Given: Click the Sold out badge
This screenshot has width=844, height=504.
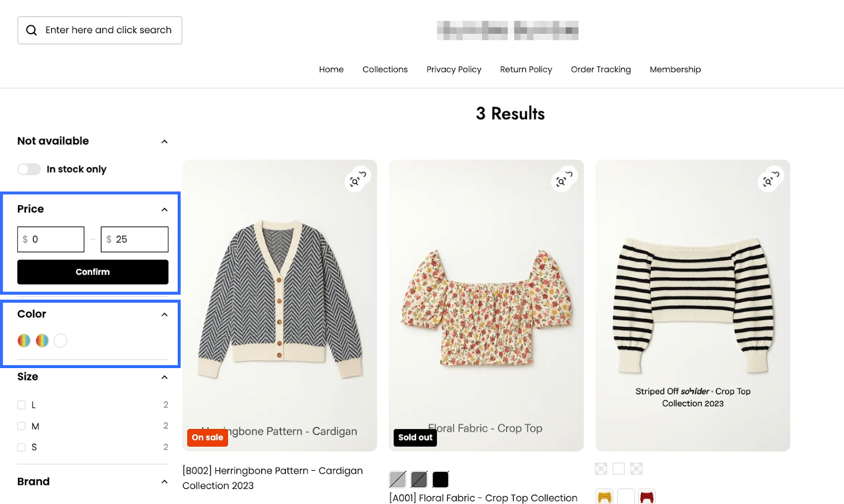Looking at the screenshot, I should tap(415, 438).
